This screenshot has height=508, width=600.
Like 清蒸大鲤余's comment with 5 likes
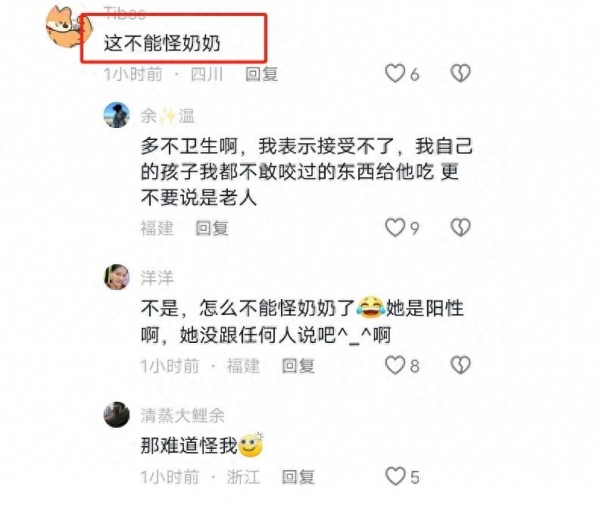click(x=395, y=476)
